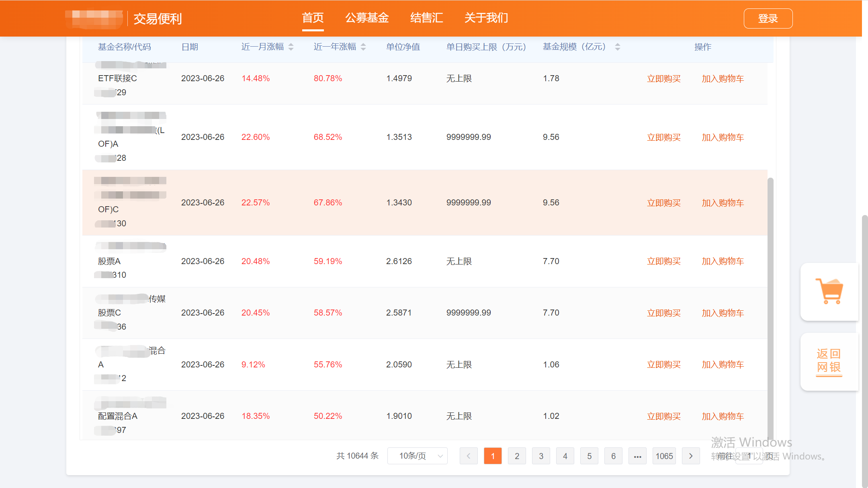Click the 日期 column header
Screen dimensions: 868x488
tap(190, 47)
